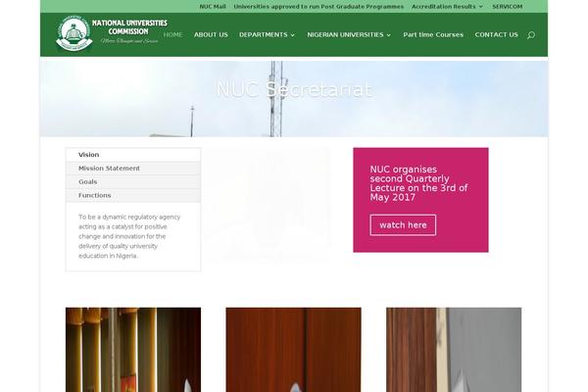The width and height of the screenshot is (588, 392).
Task: Open ABOUT US menu item
Action: (x=211, y=34)
